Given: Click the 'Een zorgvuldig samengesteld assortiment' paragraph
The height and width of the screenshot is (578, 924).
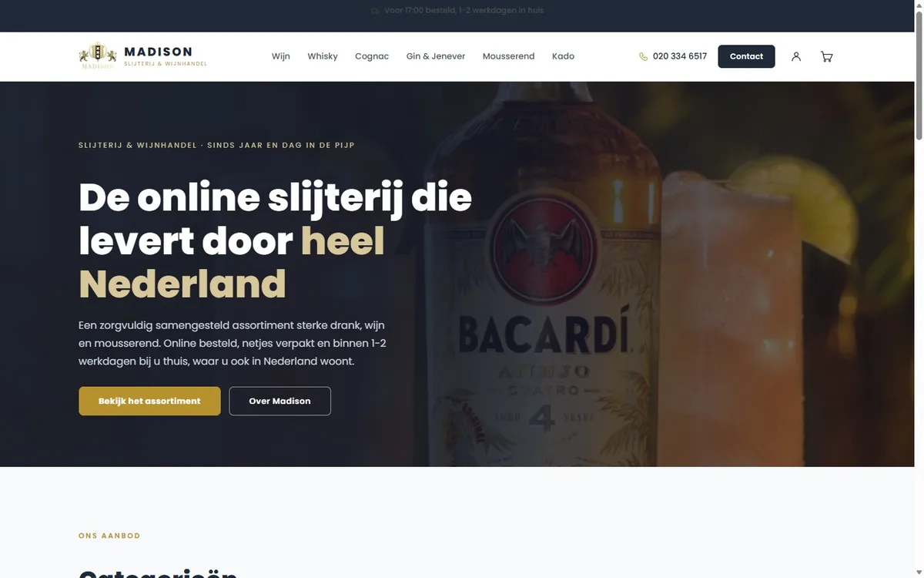Looking at the screenshot, I should [232, 343].
